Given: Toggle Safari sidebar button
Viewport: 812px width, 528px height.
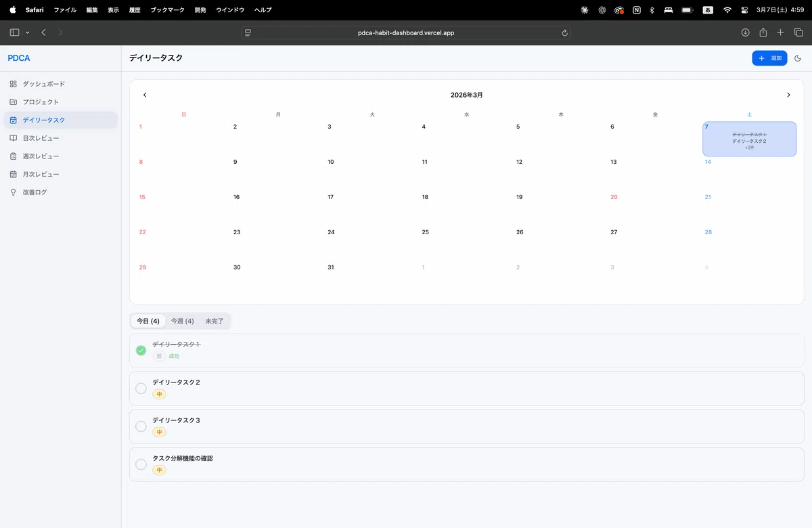Looking at the screenshot, I should (15, 32).
